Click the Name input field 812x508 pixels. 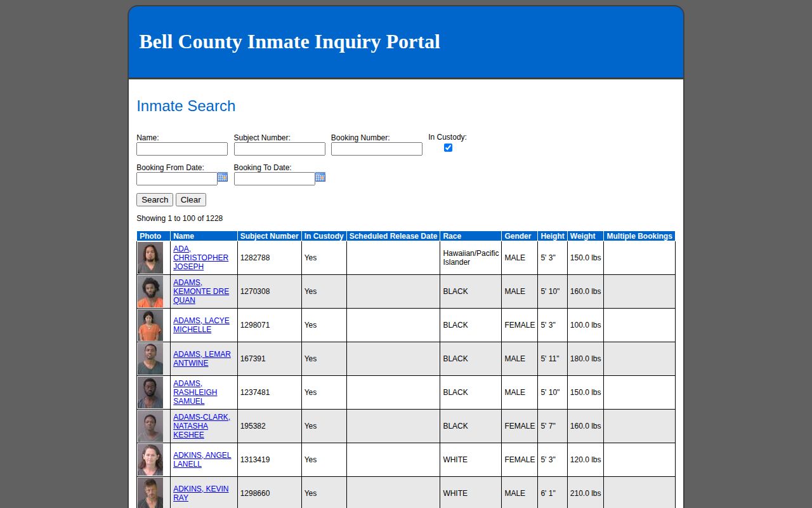pyautogui.click(x=182, y=149)
